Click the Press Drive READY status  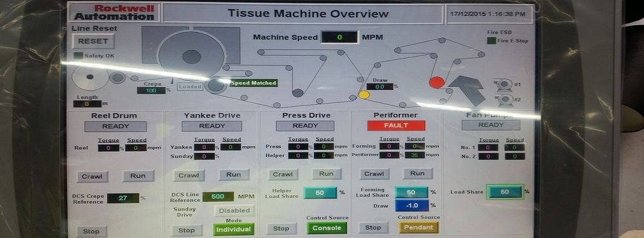(x=305, y=125)
